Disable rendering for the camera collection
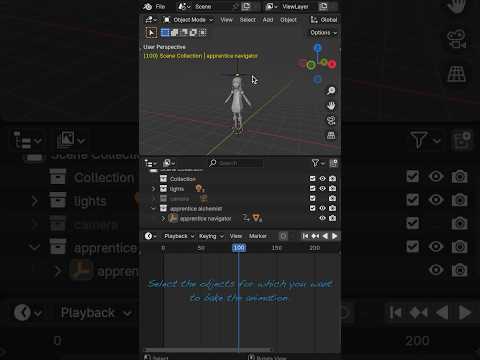This screenshot has height=360, width=480. [332, 198]
